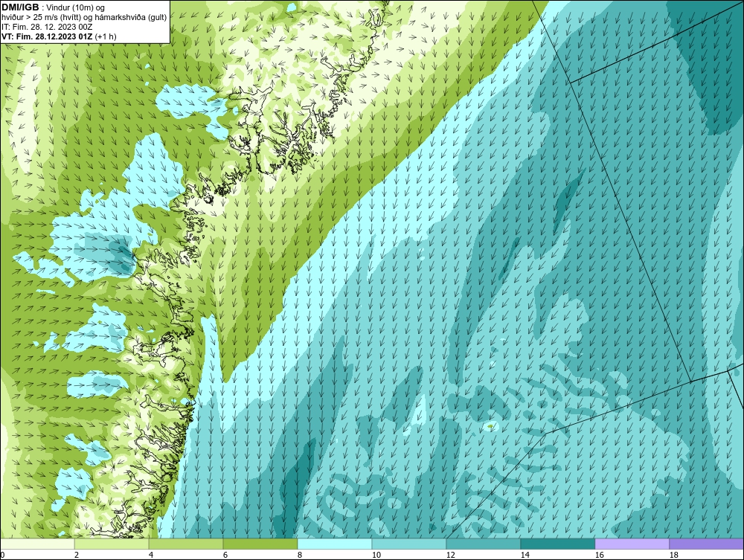Click the legend label '2'
This screenshot has height=560, width=744.
click(x=77, y=555)
